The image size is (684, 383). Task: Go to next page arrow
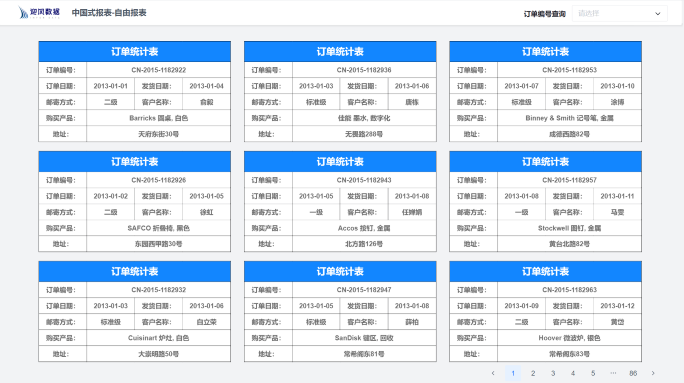(x=653, y=373)
